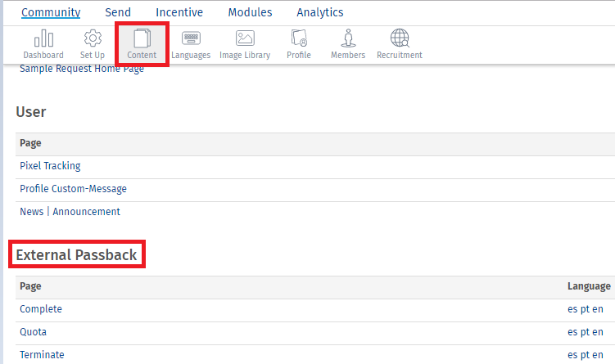The width and height of the screenshot is (615, 364).
Task: Open the Quota passback page
Action: pos(33,332)
